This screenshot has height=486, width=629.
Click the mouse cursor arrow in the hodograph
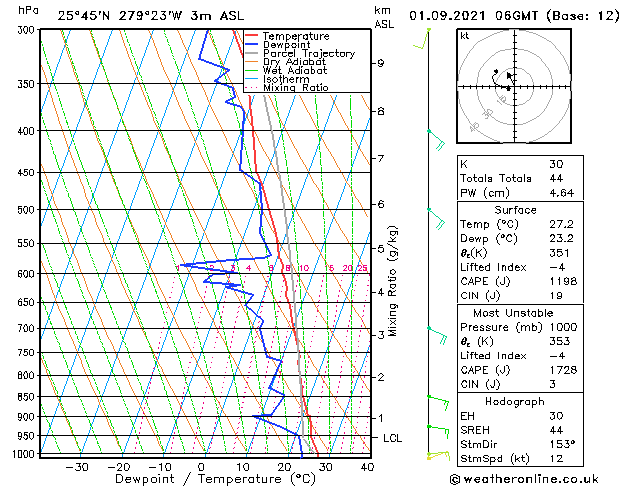(x=510, y=77)
